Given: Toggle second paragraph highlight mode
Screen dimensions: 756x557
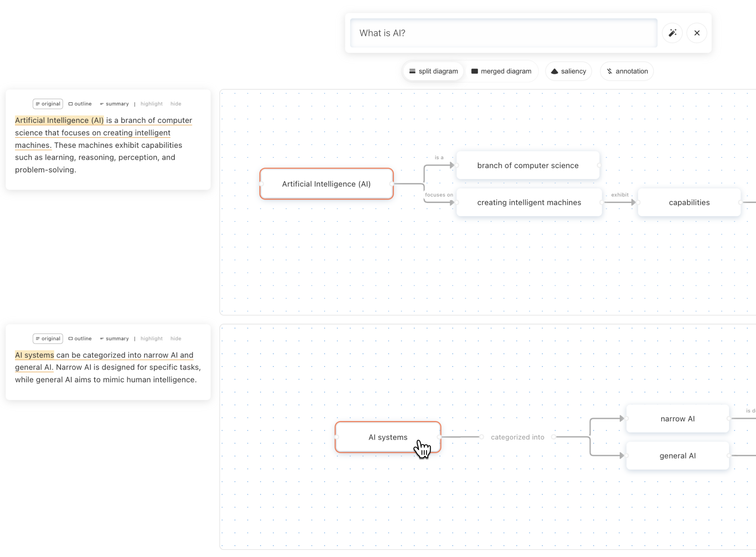Looking at the screenshot, I should click(x=151, y=339).
